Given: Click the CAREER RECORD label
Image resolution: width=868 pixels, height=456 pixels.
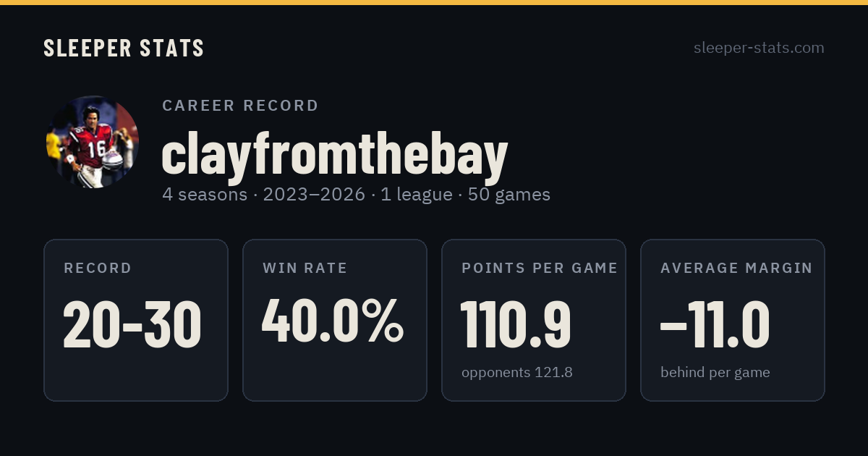Looking at the screenshot, I should [x=241, y=106].
